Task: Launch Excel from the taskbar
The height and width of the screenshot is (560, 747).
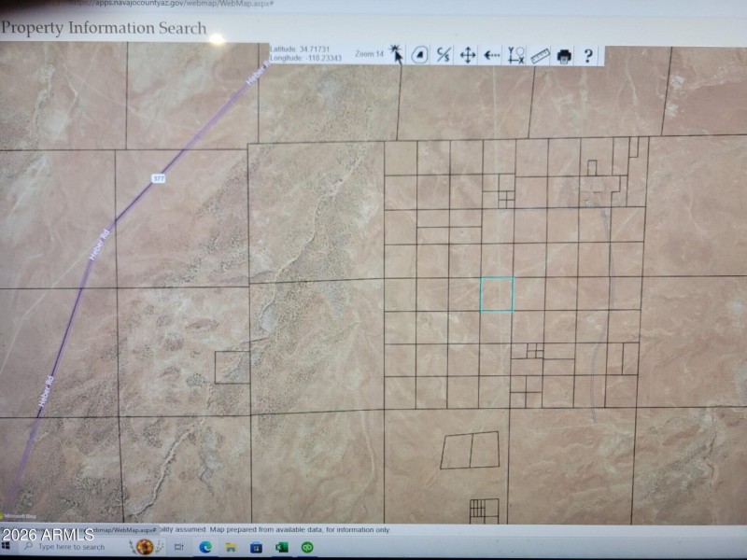Action: pos(279,545)
